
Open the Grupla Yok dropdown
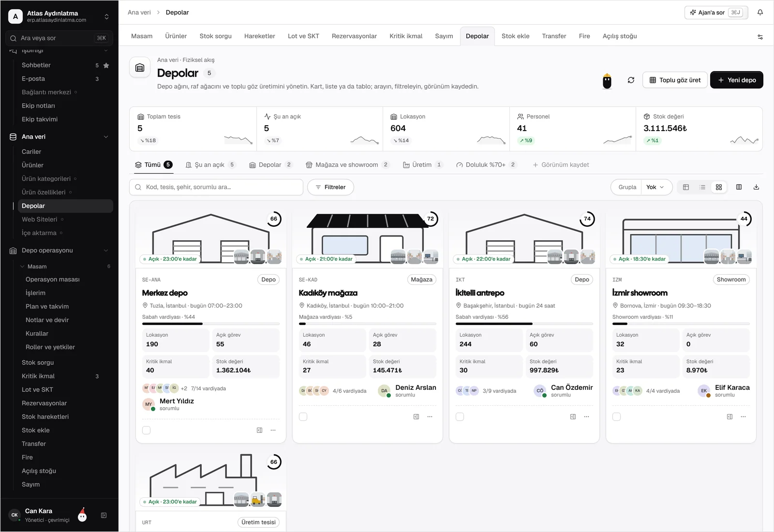(x=655, y=187)
